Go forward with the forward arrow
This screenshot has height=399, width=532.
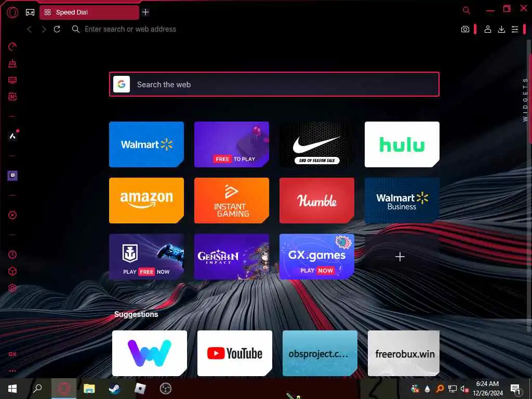tap(44, 30)
